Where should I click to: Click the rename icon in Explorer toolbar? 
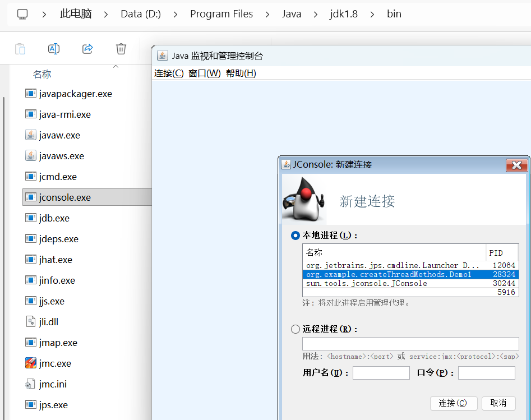54,49
